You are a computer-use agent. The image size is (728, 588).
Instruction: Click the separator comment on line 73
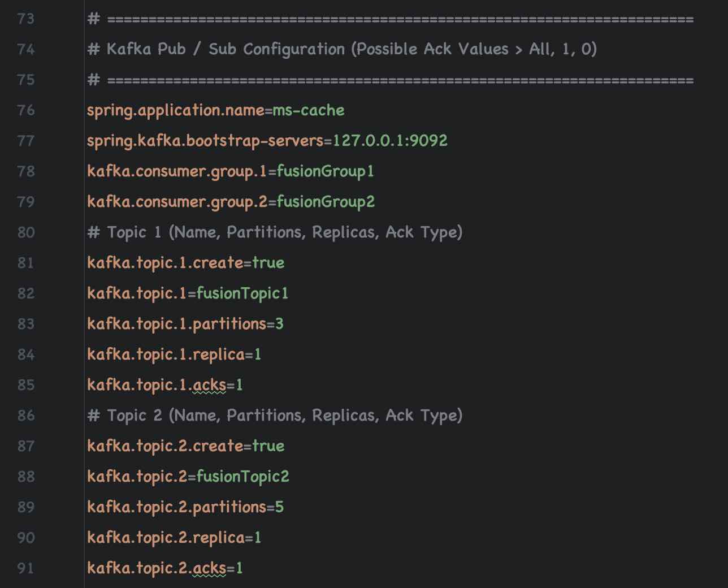[x=391, y=19]
